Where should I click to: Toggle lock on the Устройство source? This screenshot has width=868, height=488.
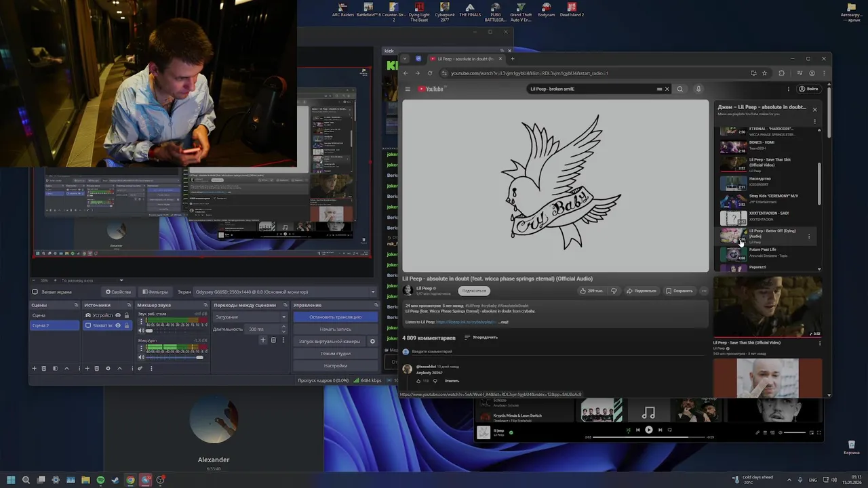point(126,315)
